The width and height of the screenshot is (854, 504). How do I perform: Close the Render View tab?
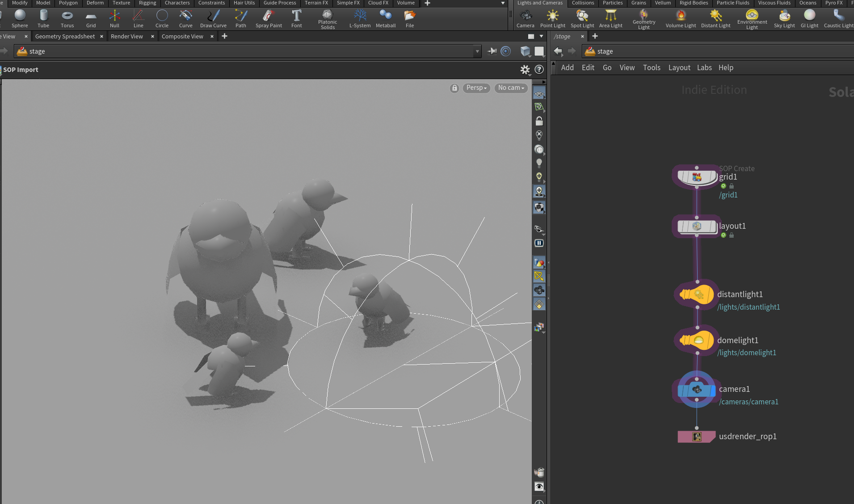pyautogui.click(x=152, y=36)
